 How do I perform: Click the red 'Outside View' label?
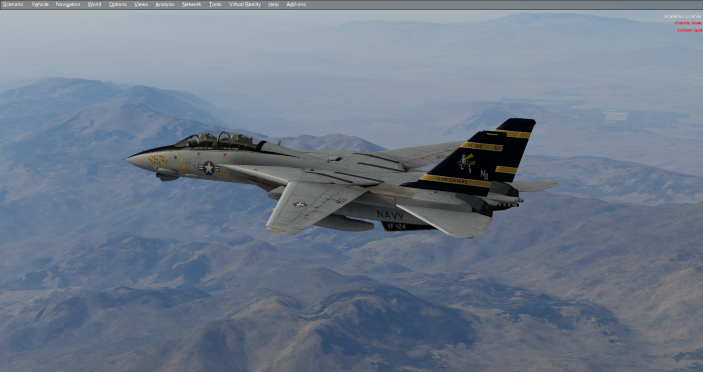point(688,23)
